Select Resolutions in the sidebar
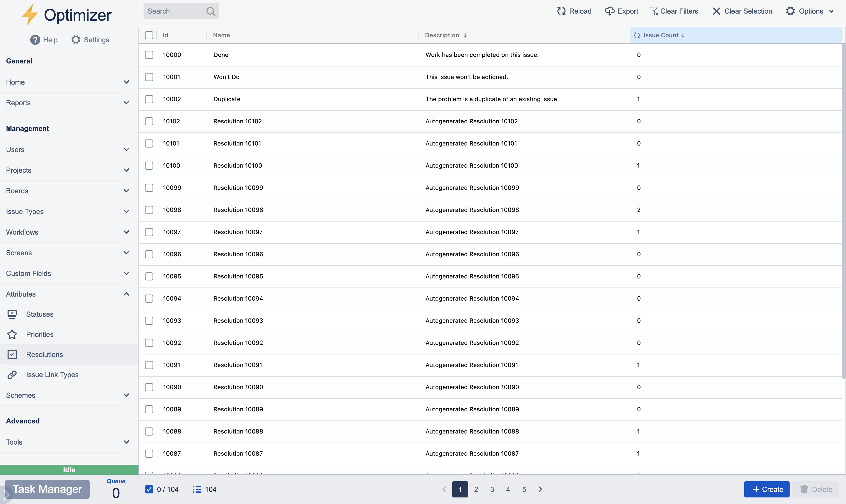The image size is (846, 504). pyautogui.click(x=45, y=354)
